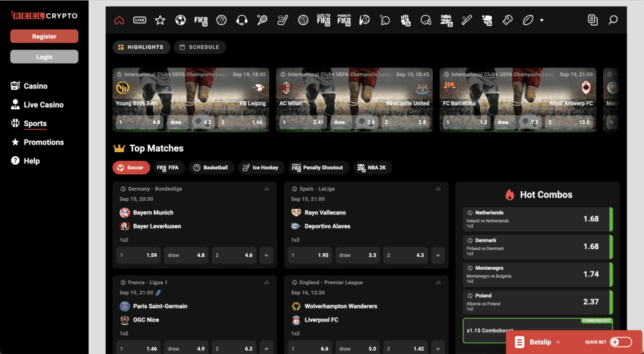The image size is (644, 354).
Task: Select the boxing glove icon
Action: [508, 19]
